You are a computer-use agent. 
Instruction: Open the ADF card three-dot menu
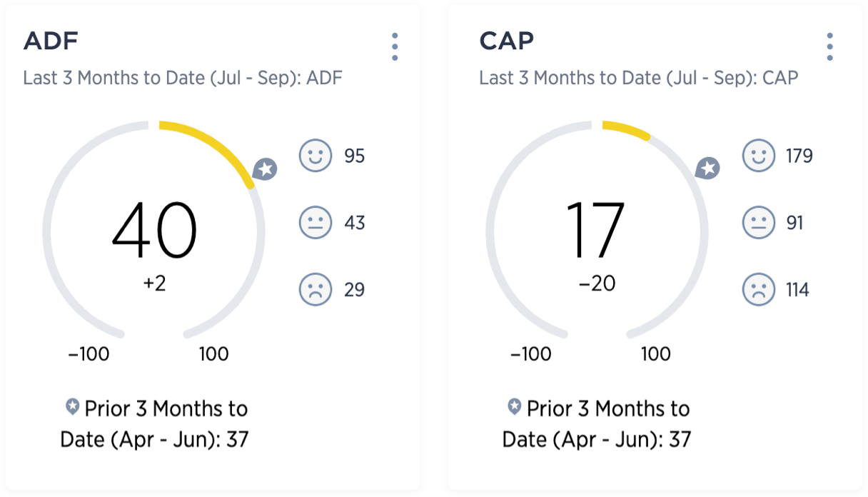(395, 46)
